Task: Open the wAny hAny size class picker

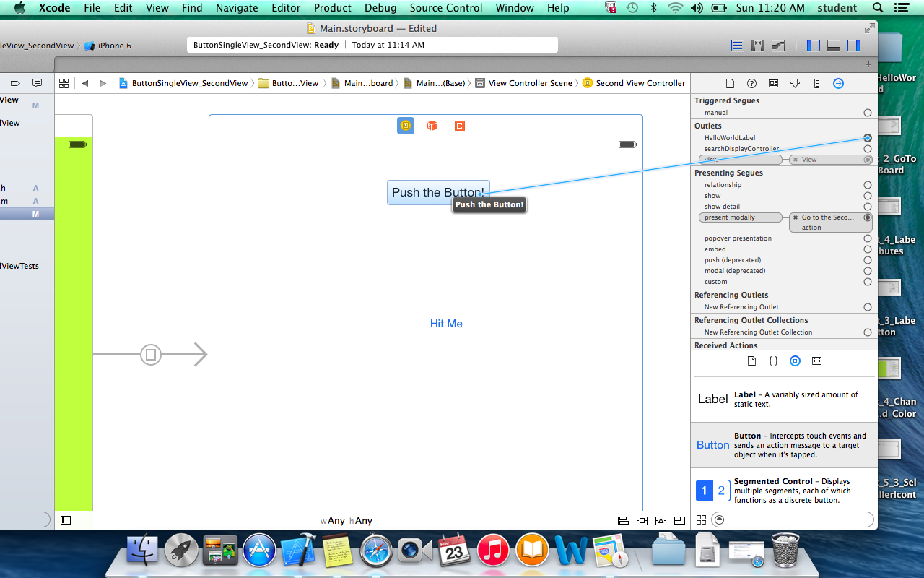Action: pos(346,520)
